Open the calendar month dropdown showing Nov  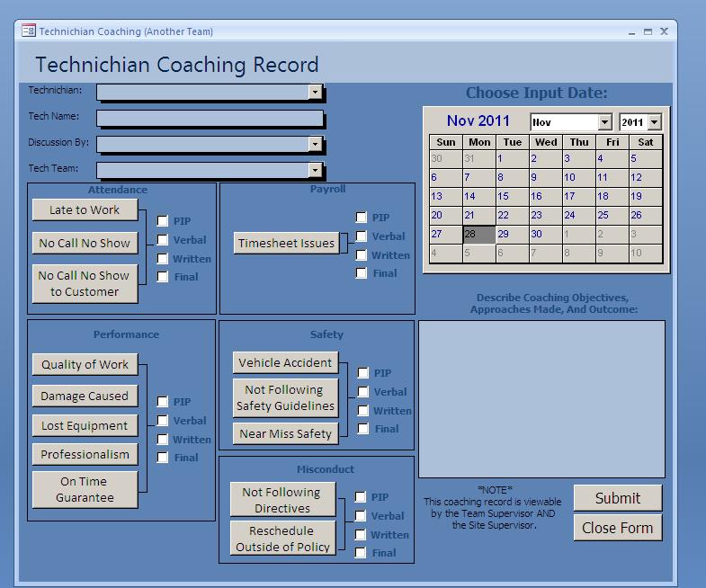pos(604,122)
